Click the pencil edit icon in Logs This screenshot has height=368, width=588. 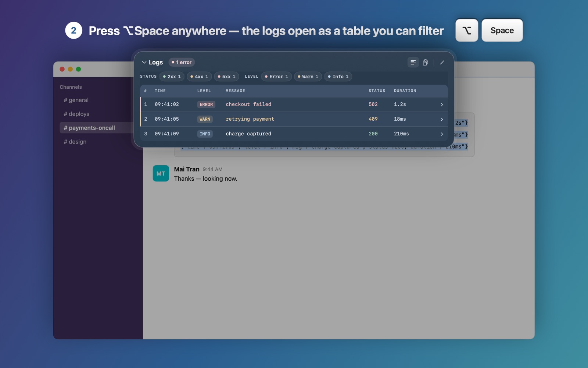click(442, 62)
